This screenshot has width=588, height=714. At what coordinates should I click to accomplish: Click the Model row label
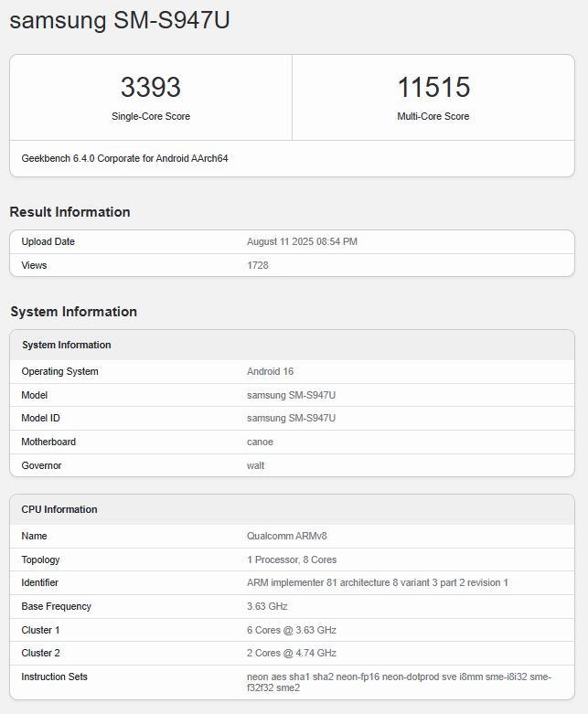coord(34,395)
